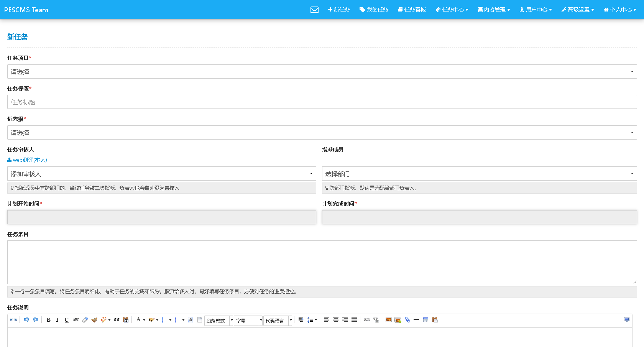644x347 pixels.
Task: Align text right
Action: pyautogui.click(x=345, y=320)
